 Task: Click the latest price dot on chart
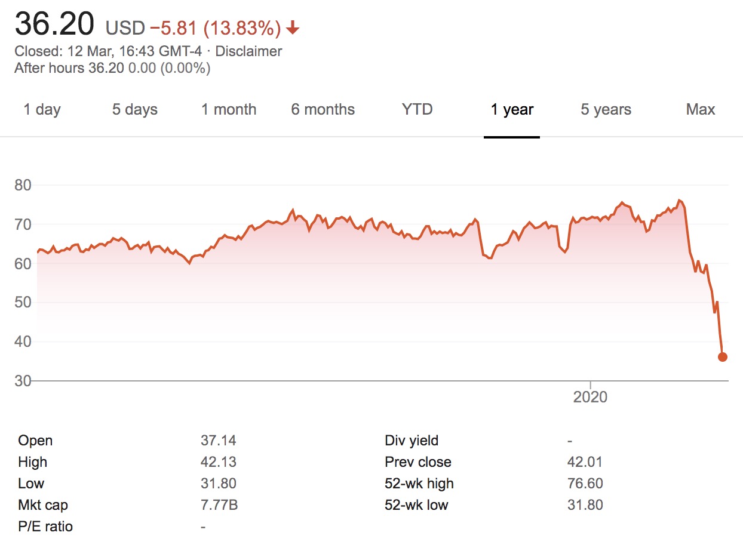[722, 357]
